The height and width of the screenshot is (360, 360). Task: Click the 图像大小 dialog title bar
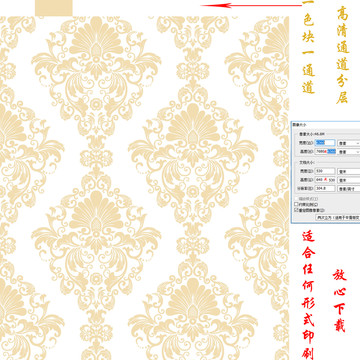click(325, 124)
